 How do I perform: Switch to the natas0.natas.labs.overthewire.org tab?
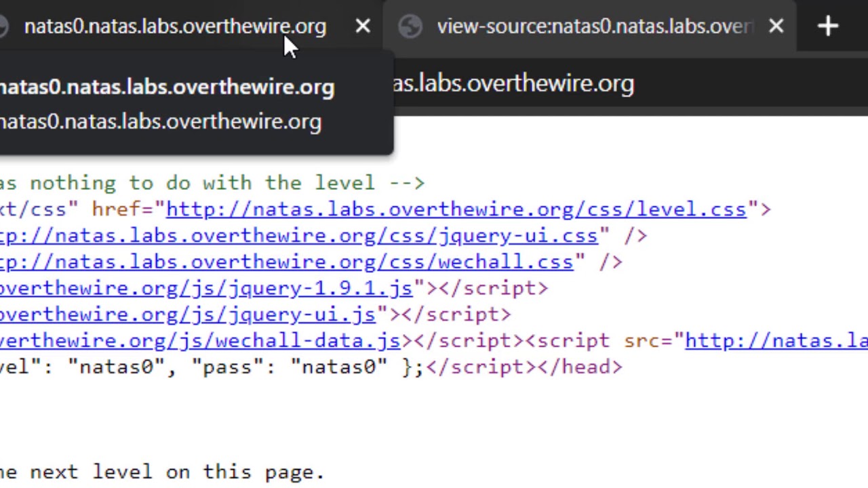pos(175,26)
